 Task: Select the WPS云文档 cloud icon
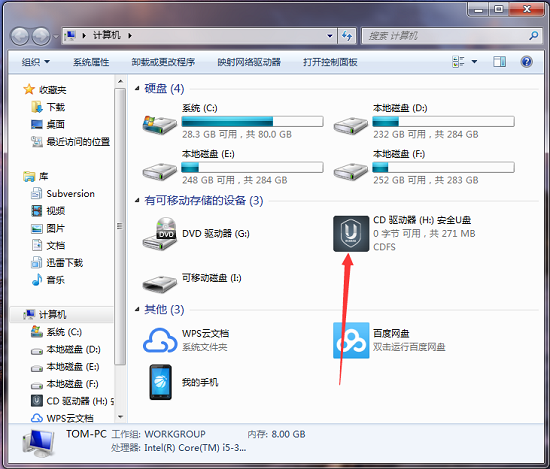point(160,340)
